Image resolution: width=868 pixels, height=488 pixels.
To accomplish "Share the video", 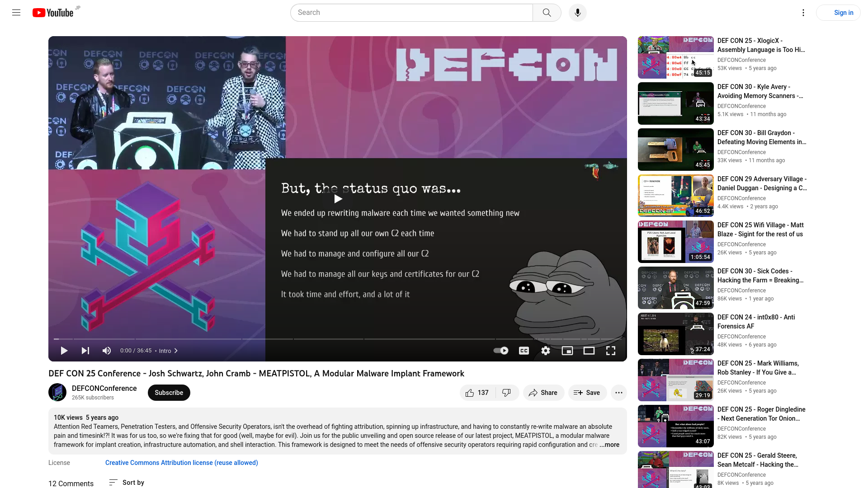I will 543,393.
